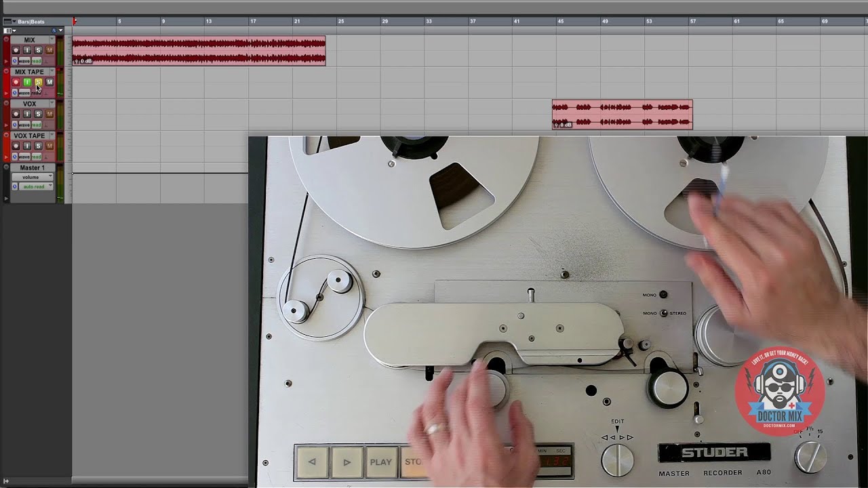Click the tape speed selector knob

pyautogui.click(x=810, y=457)
